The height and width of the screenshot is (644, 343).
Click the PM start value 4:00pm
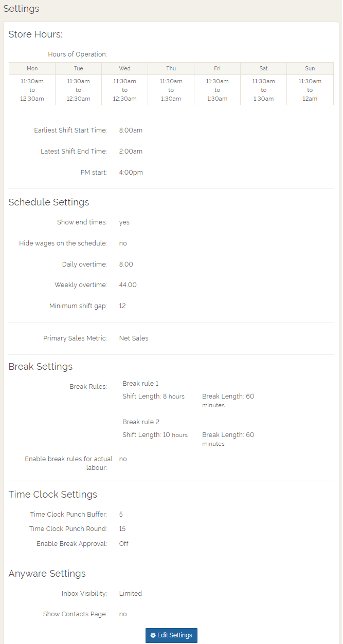coord(131,172)
